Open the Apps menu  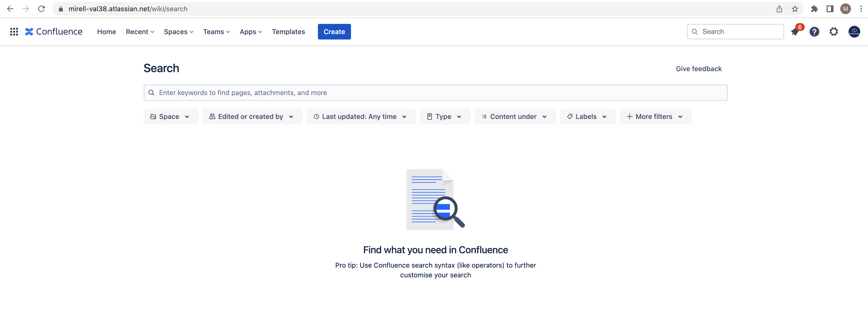click(x=251, y=32)
